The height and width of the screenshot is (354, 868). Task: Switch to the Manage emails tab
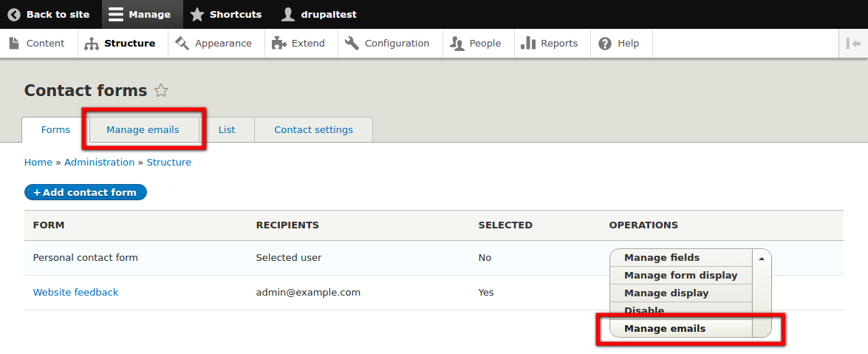[143, 129]
